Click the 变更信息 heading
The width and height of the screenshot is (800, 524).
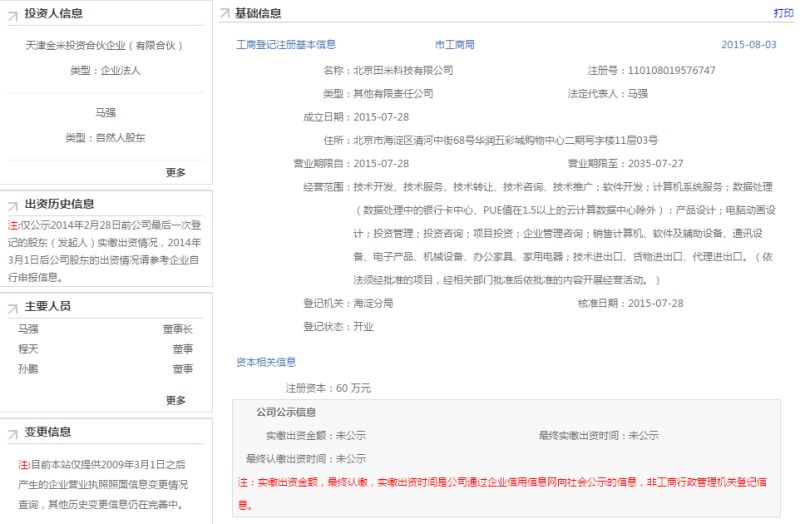[48, 432]
